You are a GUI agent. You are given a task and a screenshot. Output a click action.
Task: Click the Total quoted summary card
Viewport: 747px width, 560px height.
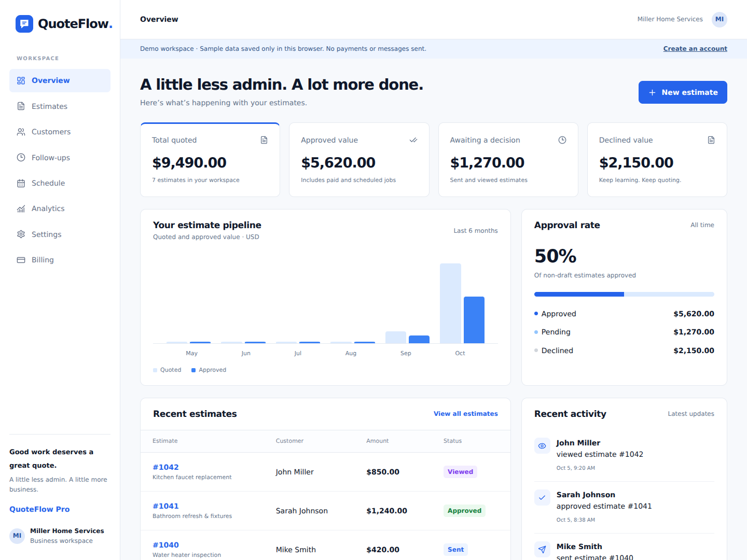pyautogui.click(x=210, y=160)
